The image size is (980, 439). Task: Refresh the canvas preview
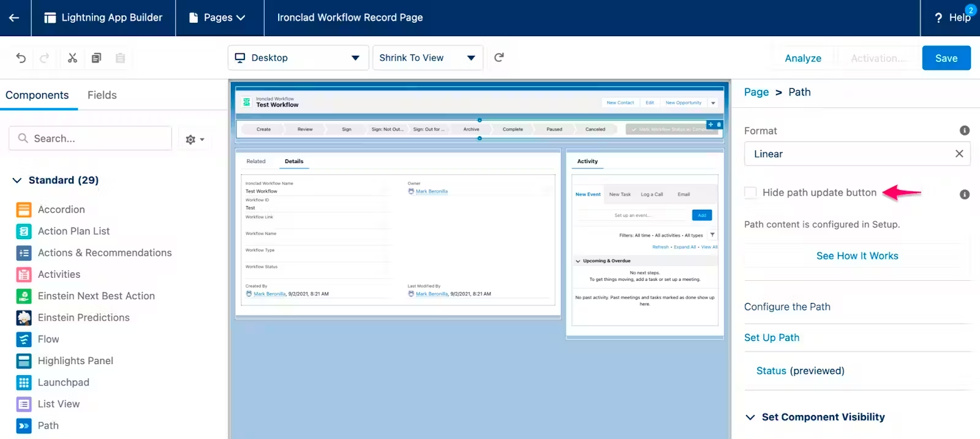point(499,57)
